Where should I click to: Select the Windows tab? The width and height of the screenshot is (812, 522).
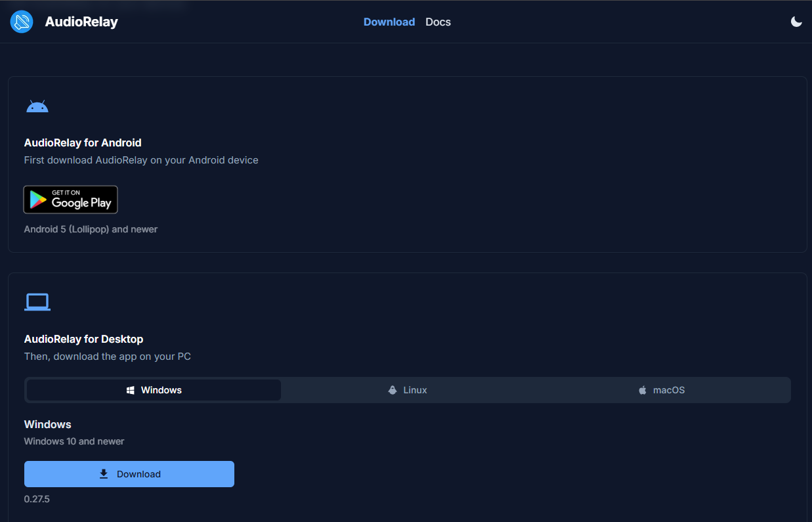pyautogui.click(x=154, y=390)
